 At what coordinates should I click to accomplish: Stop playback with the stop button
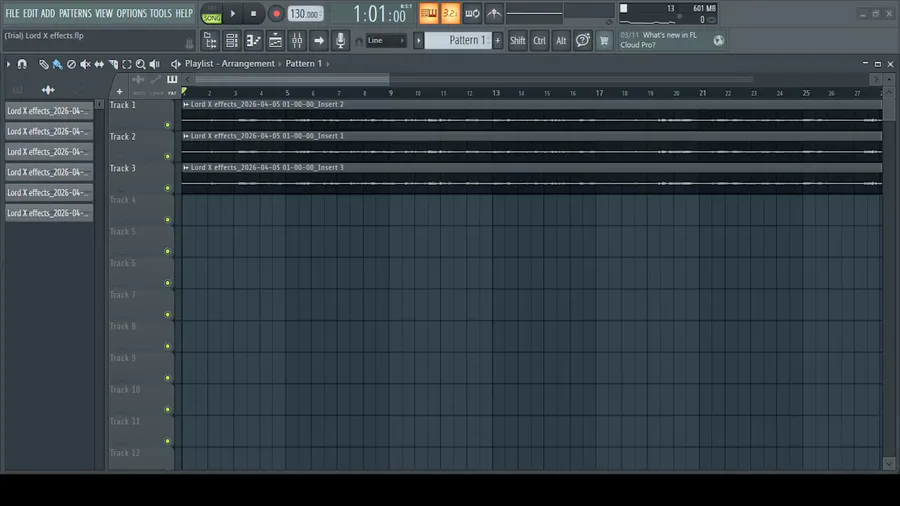(x=253, y=14)
